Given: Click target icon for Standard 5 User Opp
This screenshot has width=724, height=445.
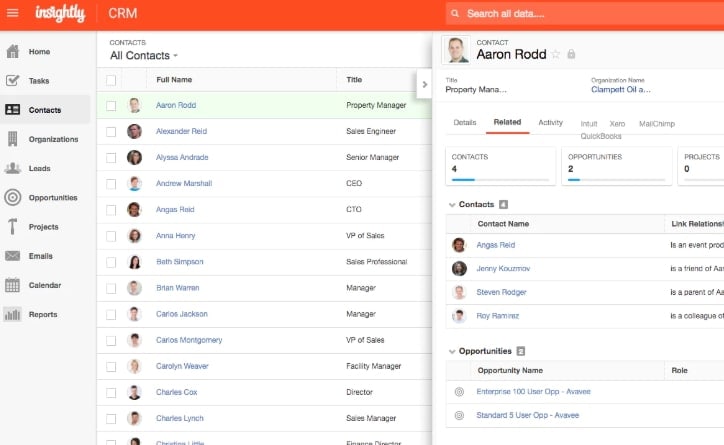Looking at the screenshot, I should point(459,415).
